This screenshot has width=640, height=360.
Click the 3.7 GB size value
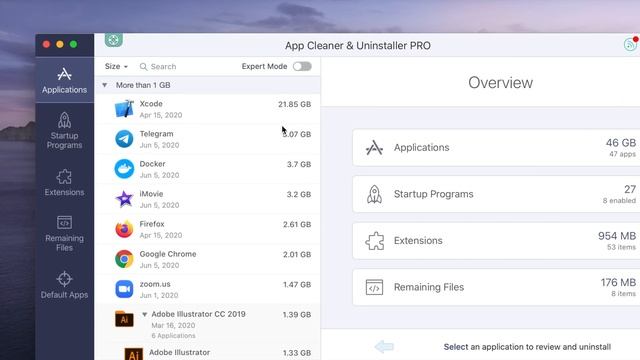[x=299, y=164]
